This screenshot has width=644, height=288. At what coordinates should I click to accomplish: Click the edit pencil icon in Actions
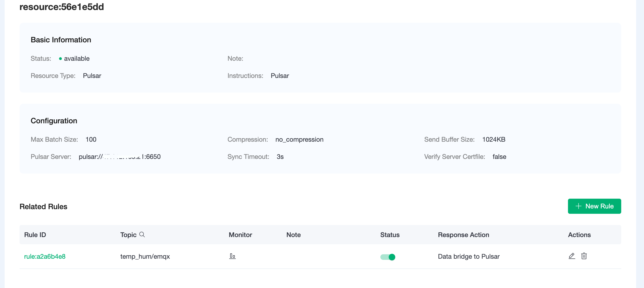(x=571, y=256)
